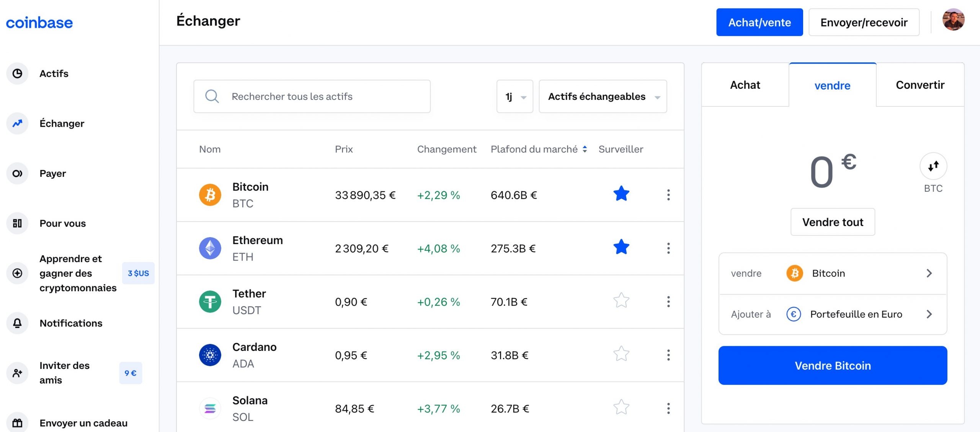Viewport: 980px width, 432px height.
Task: Click the Bitcoin coin icon in table
Action: (x=210, y=195)
